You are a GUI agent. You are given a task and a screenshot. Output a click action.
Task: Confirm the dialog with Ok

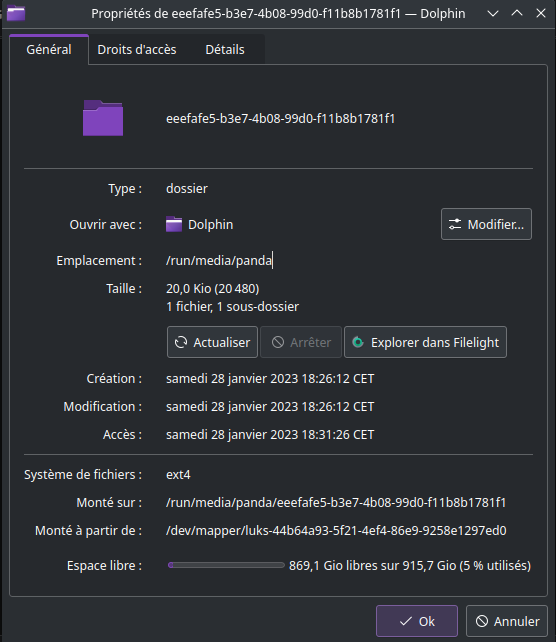(x=417, y=621)
